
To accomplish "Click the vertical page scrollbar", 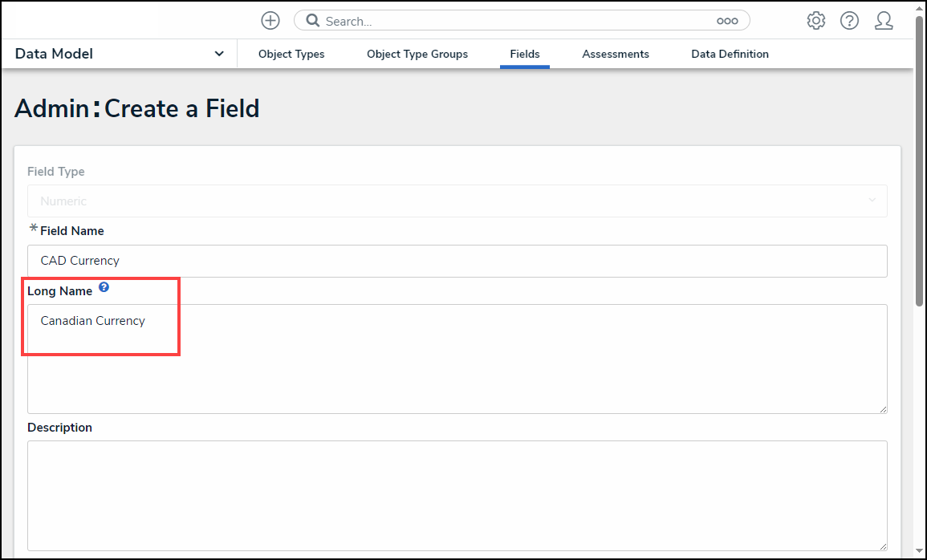I will tap(920, 160).
